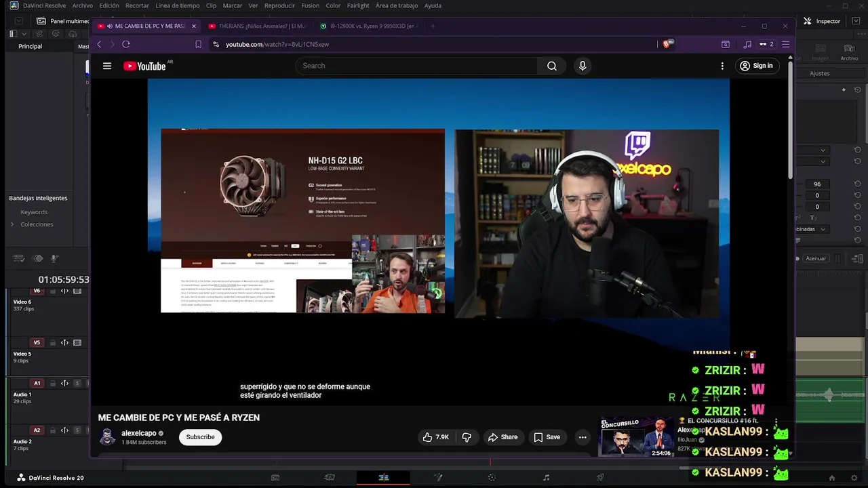Toggle lock on Audio 1 track
868x488 pixels.
pos(52,384)
